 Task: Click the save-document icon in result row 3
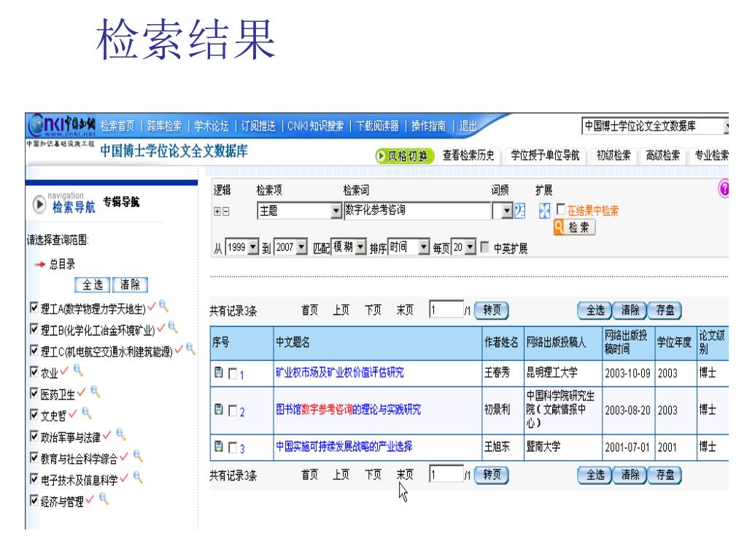coord(218,446)
